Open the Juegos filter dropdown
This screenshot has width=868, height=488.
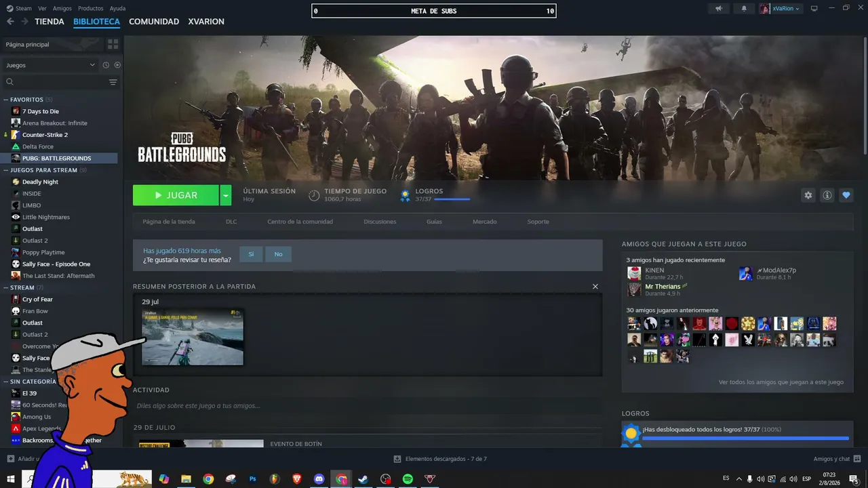pyautogui.click(x=51, y=65)
